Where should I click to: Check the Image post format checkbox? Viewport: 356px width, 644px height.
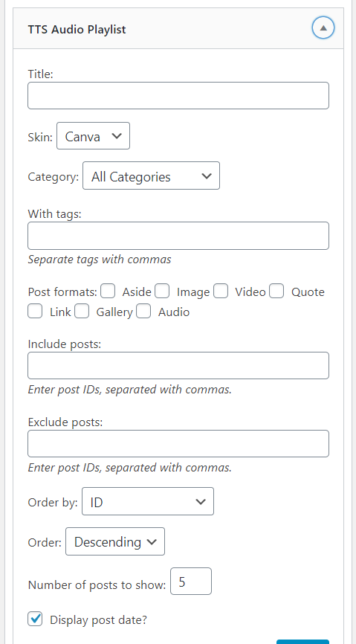click(162, 292)
